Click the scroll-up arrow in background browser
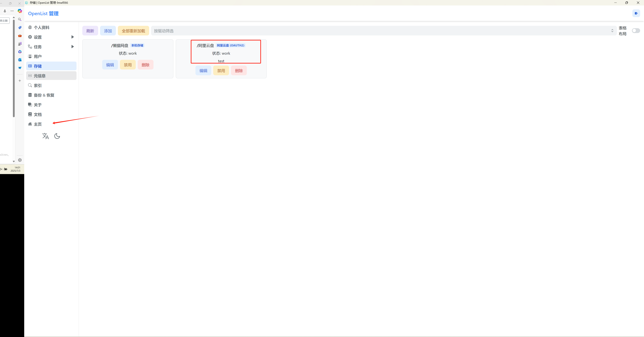Screen dimensions: 644x337 pos(14,17)
